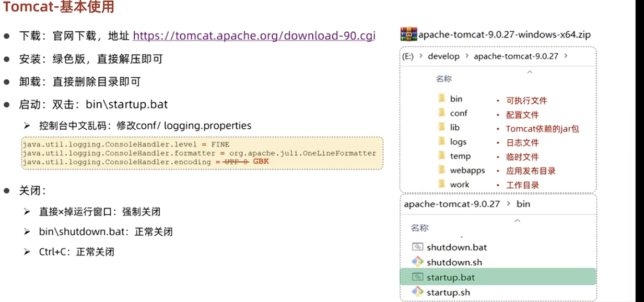
Task: Click the WinRAR archive icon for apache-tomcat zip
Action: [x=408, y=34]
